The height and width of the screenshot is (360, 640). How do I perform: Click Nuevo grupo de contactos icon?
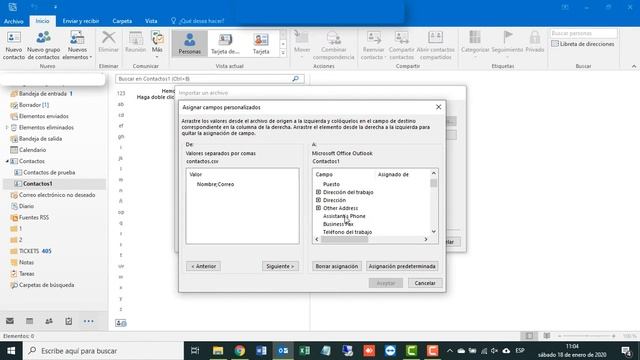(44, 38)
